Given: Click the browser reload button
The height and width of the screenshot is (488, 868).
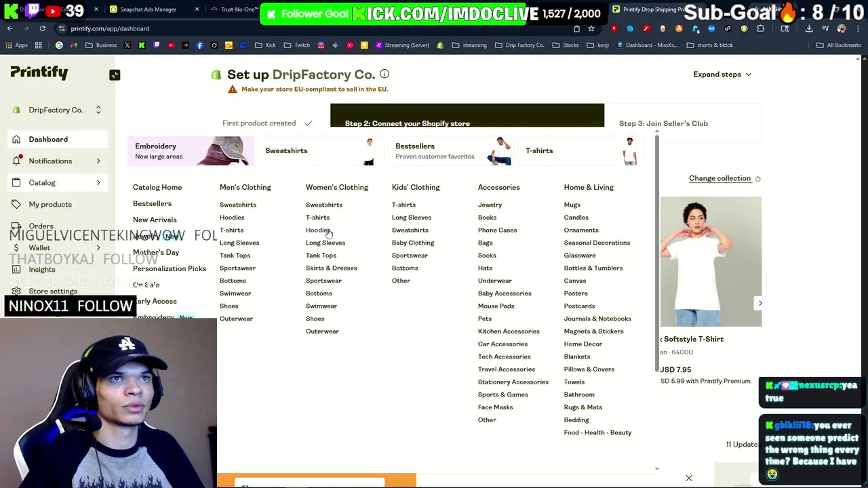Looking at the screenshot, I should pyautogui.click(x=42, y=28).
